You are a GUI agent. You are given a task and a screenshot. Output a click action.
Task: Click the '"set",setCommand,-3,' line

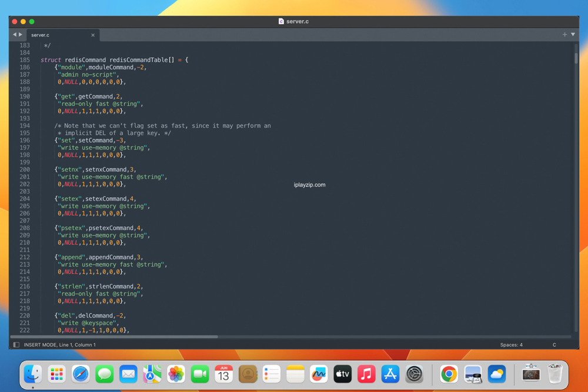91,141
